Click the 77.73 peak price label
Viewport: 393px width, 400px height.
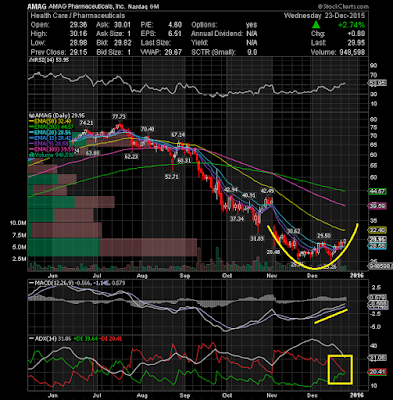(x=119, y=117)
